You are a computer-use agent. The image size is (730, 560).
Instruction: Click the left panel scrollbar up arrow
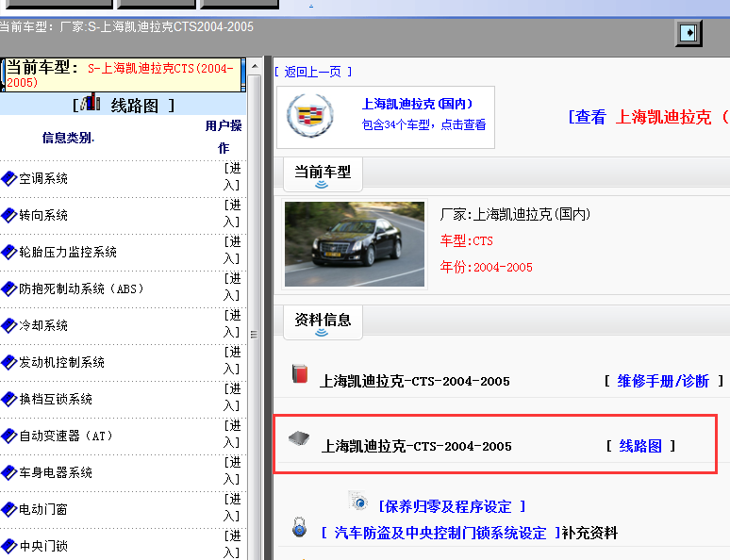coord(255,66)
